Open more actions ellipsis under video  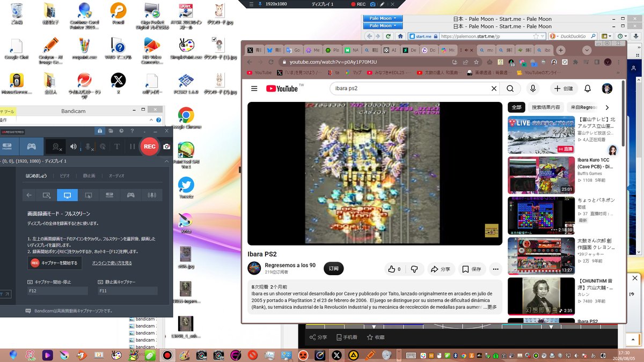[496, 269]
